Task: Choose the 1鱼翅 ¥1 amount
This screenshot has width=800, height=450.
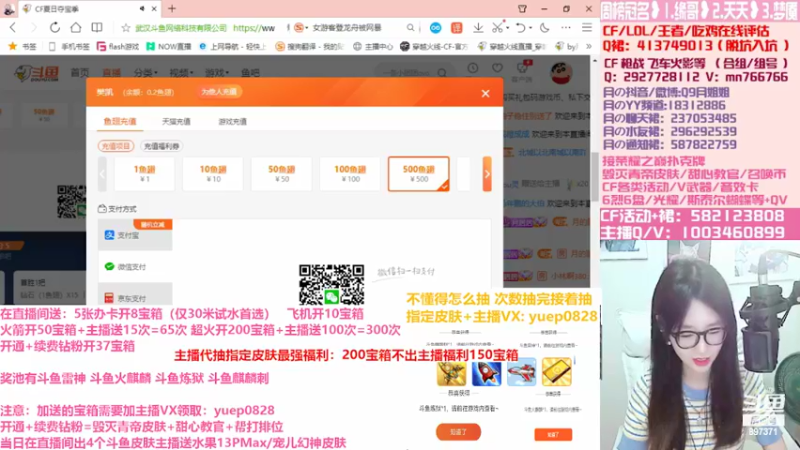Action: tap(144, 174)
